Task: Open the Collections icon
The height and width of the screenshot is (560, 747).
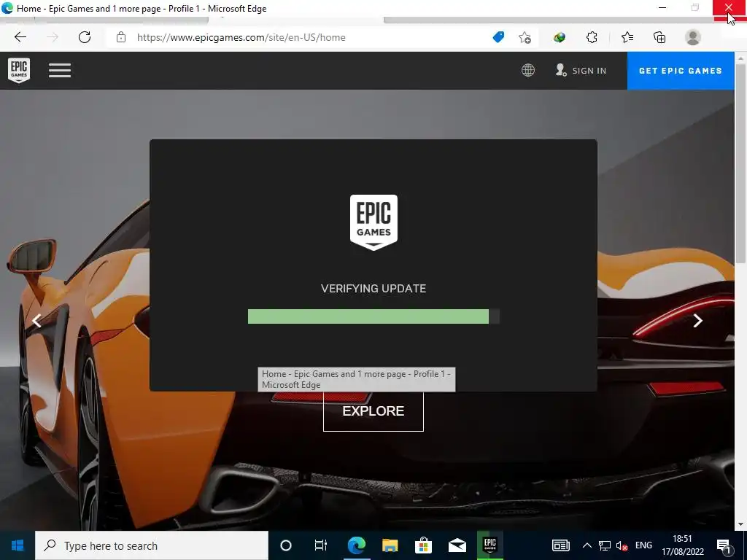Action: click(659, 37)
